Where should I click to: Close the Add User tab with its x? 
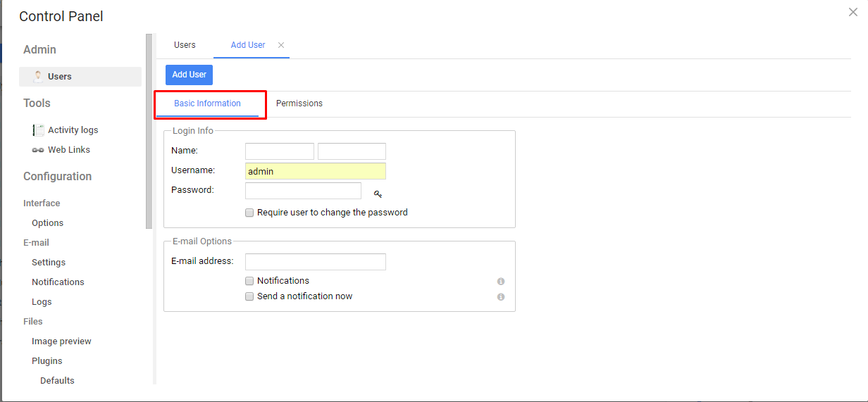(281, 45)
